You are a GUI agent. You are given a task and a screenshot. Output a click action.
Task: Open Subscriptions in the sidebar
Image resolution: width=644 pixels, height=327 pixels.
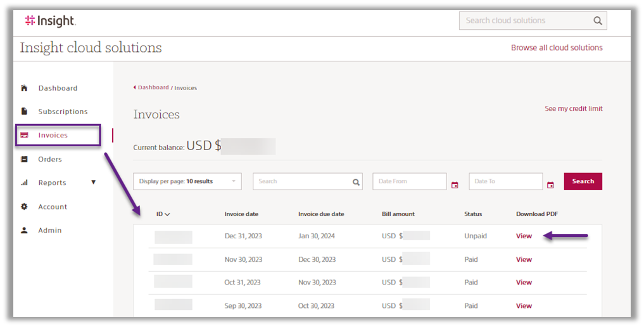pyautogui.click(x=63, y=112)
